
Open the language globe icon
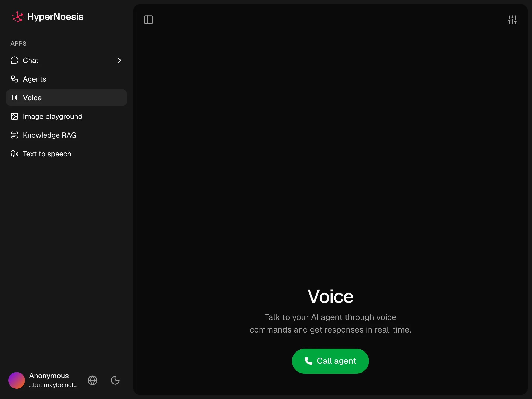pos(92,380)
